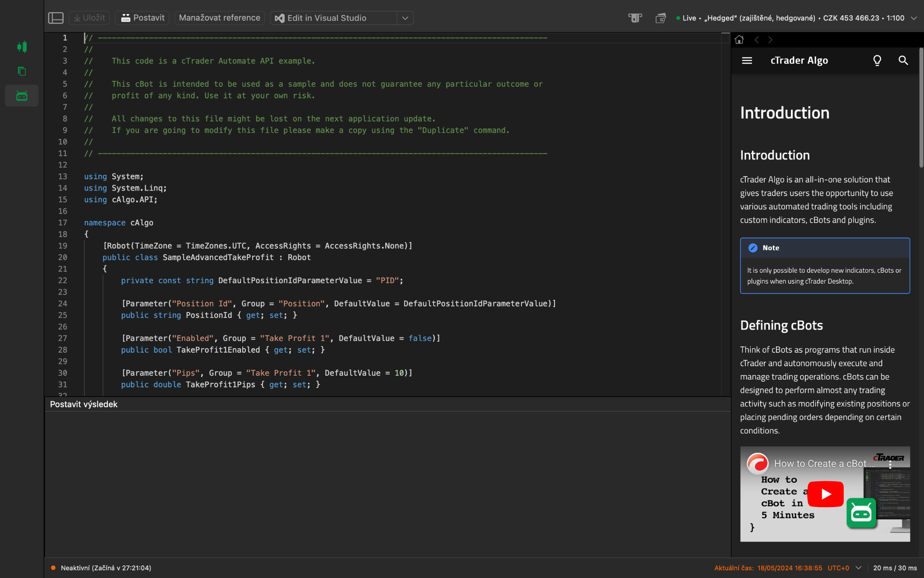Click the Robot attribute line with TimeZones.UTC
This screenshot has height=578, width=924.
point(258,246)
